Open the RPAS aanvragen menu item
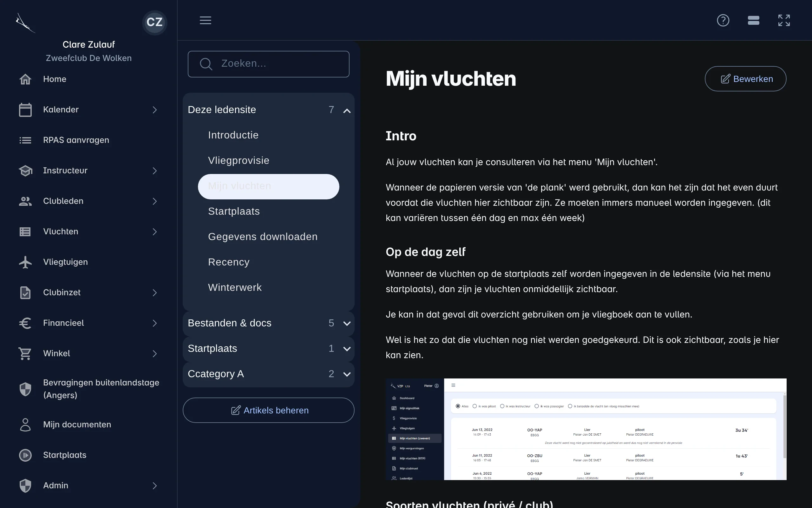 click(88, 140)
